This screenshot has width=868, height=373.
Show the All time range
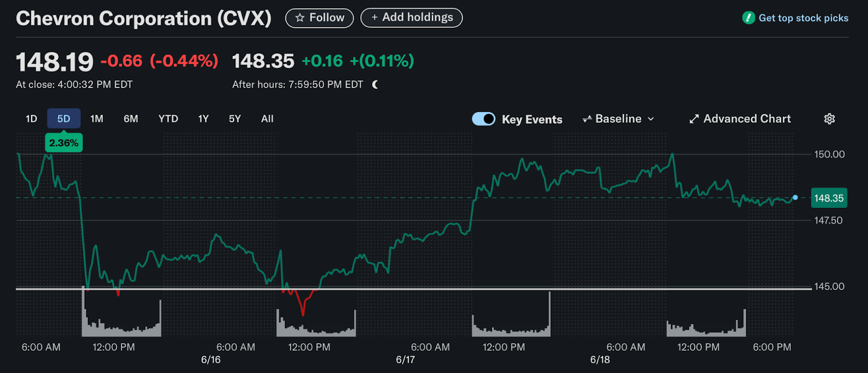coord(267,119)
